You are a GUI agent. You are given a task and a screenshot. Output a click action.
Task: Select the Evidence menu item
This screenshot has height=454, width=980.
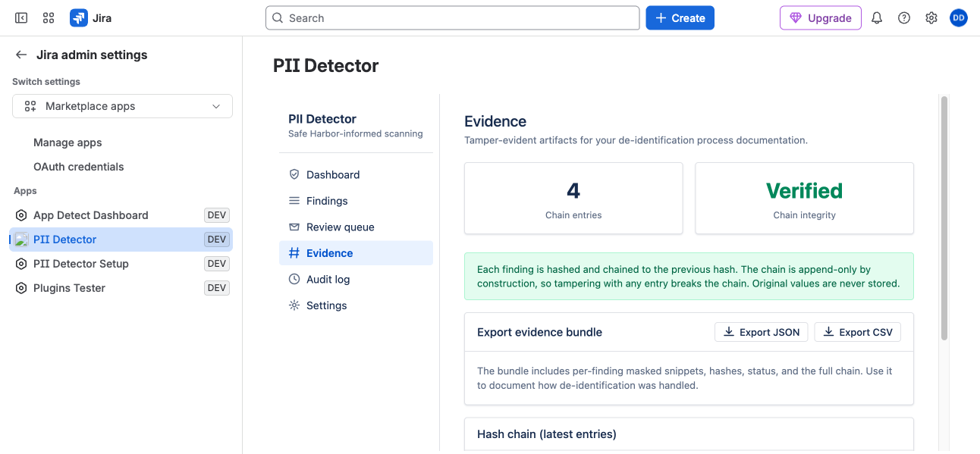[x=356, y=253]
